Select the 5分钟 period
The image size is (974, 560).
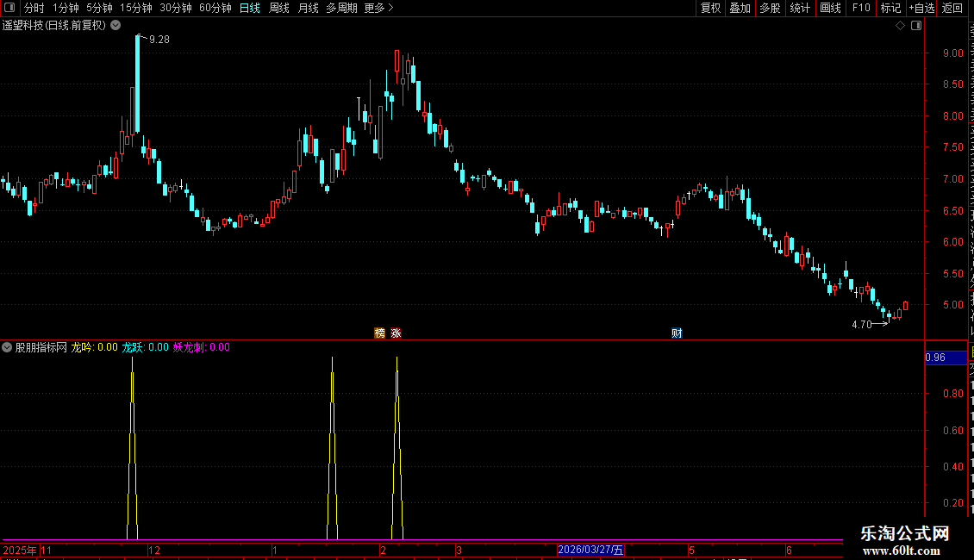click(99, 8)
